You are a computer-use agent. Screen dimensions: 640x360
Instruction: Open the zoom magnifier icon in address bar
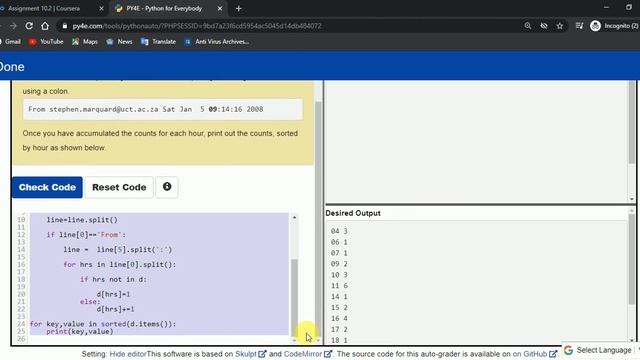coord(528,26)
